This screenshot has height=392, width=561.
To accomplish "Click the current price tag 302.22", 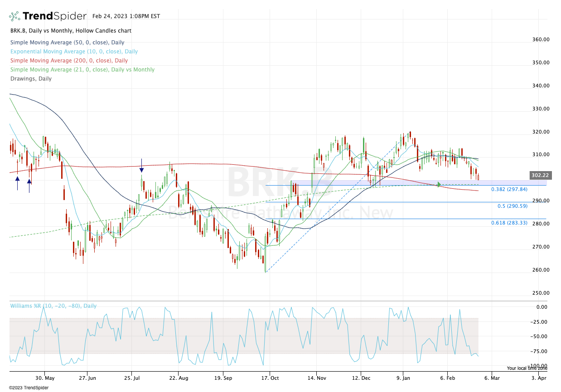I will pos(539,175).
